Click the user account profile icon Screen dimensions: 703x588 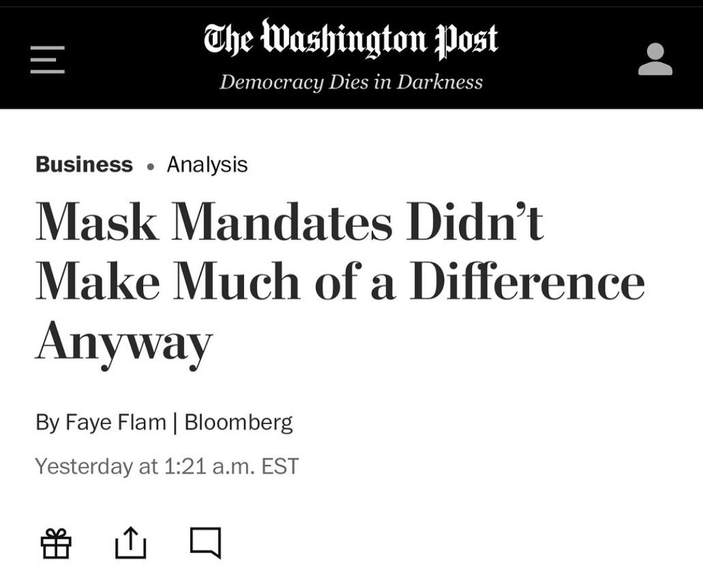(x=655, y=60)
